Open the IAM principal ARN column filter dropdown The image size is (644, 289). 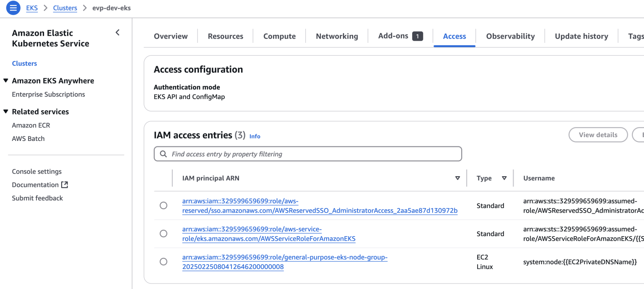pyautogui.click(x=457, y=178)
